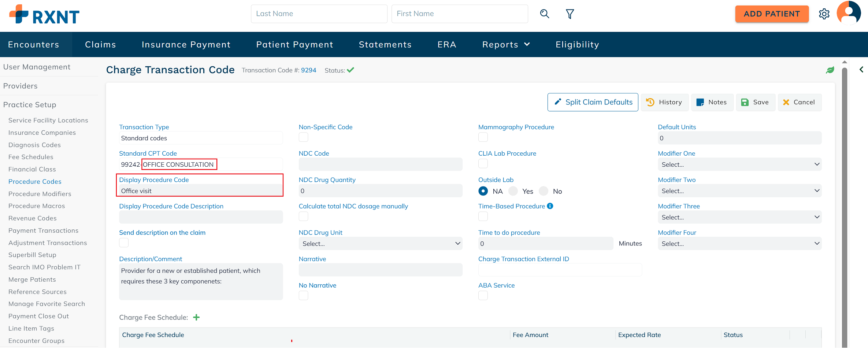Open the Modifier One dropdown
Image resolution: width=868 pixels, height=348 pixels.
pos(739,164)
